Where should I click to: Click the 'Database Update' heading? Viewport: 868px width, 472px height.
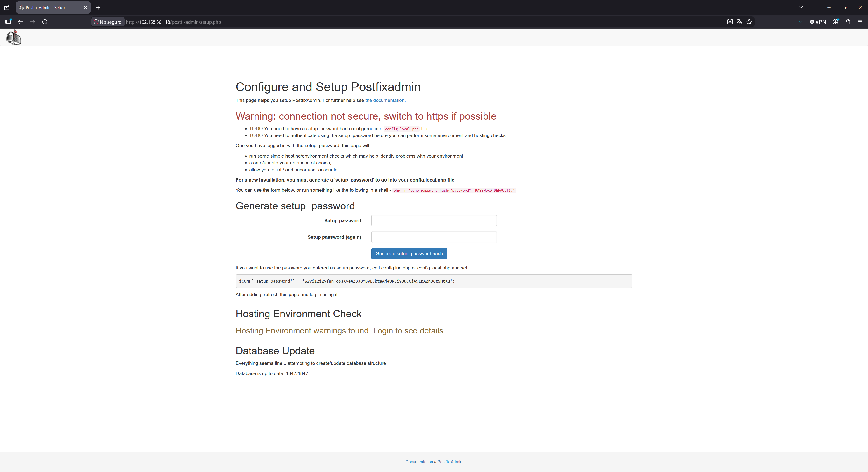coord(275,351)
